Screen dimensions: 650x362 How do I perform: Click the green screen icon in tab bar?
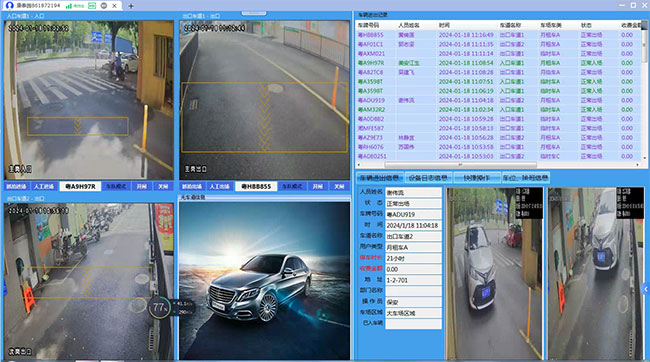pyautogui.click(x=92, y=6)
